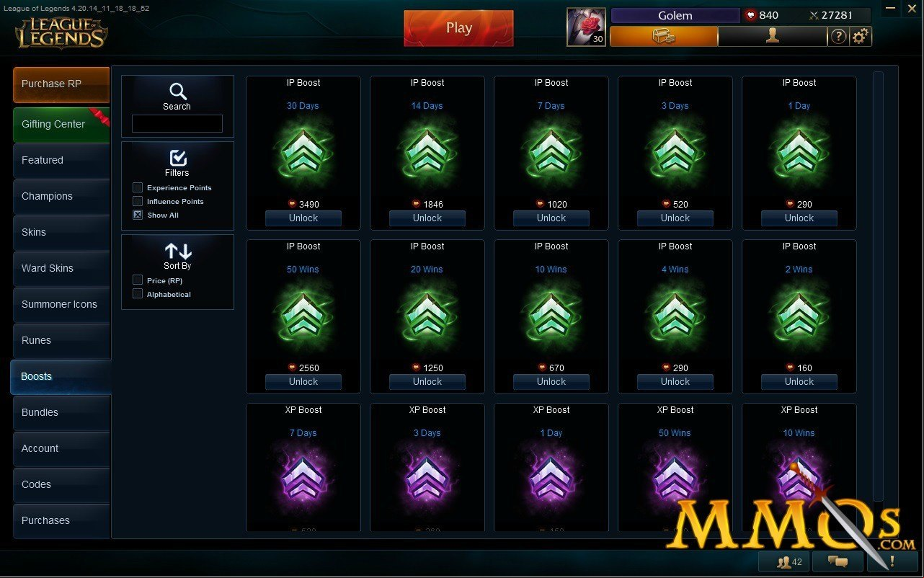The width and height of the screenshot is (924, 578).
Task: Open the settings gear icon
Action: pos(860,36)
